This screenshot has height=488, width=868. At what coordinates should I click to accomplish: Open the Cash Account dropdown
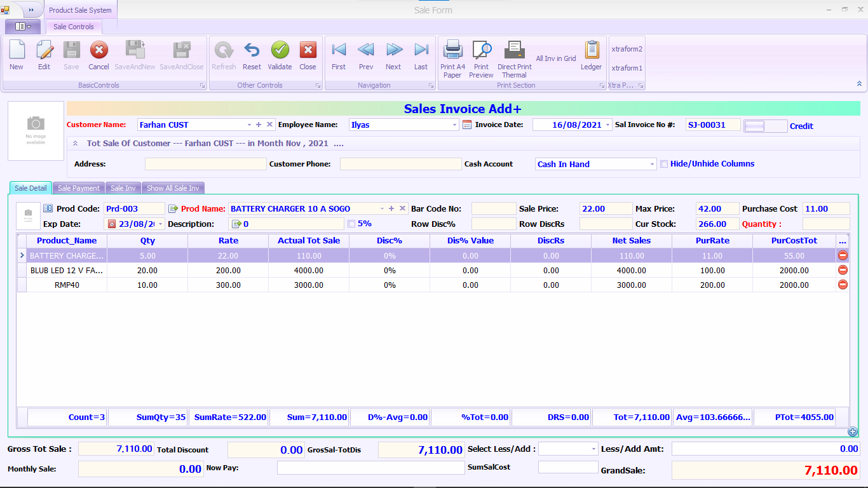coord(653,164)
